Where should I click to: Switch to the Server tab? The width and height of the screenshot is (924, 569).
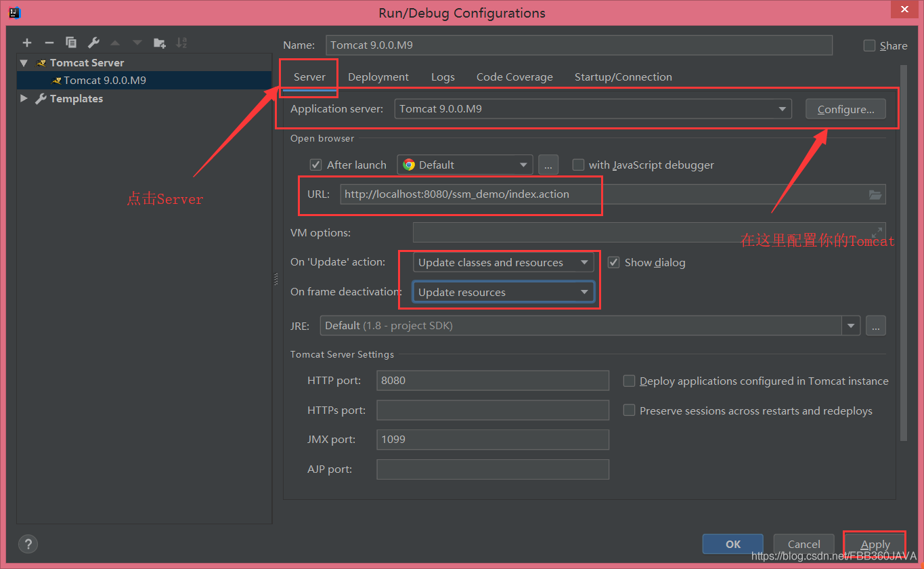pyautogui.click(x=309, y=77)
